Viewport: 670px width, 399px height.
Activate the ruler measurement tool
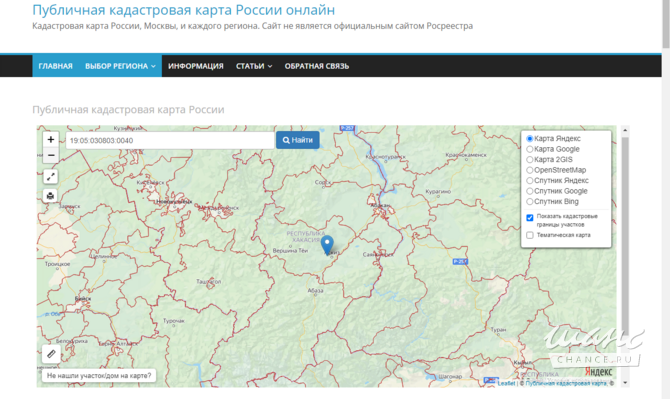coord(51,354)
